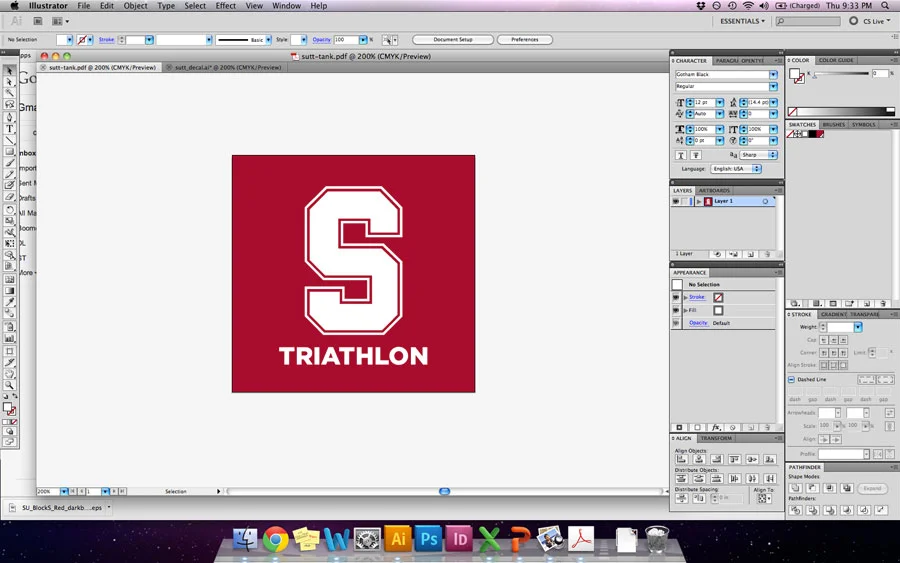Open InDesign from the dock
This screenshot has width=900, height=563.
pyautogui.click(x=459, y=539)
